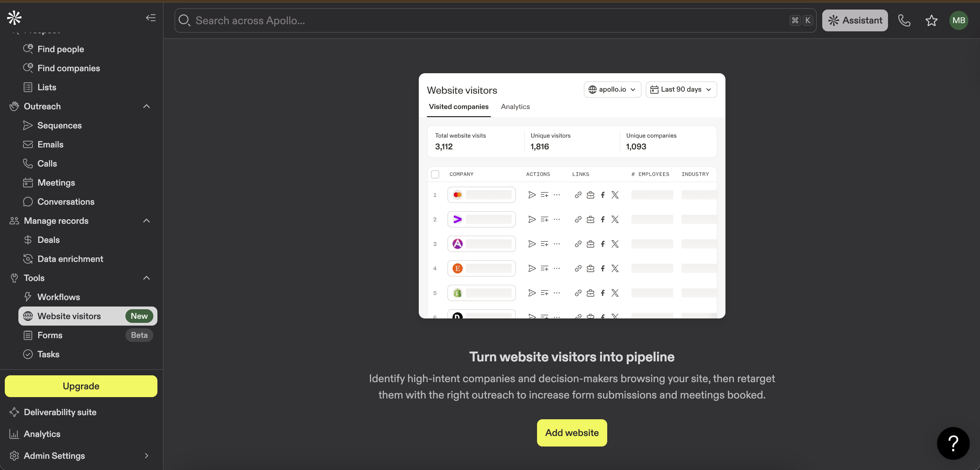Open the Data enrichment tool
The height and width of the screenshot is (470, 980).
pyautogui.click(x=71, y=258)
